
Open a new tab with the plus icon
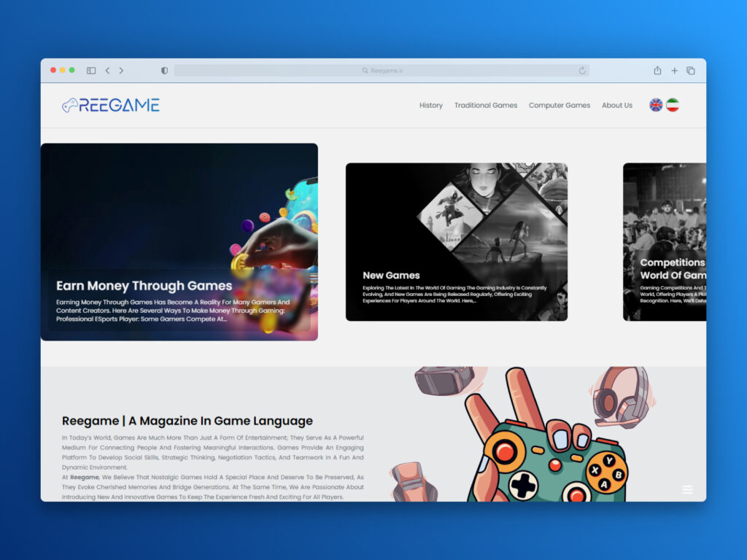(x=674, y=71)
